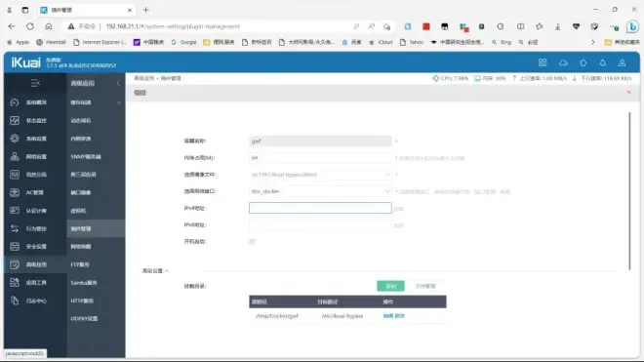
Task: Click the iKuai logo
Action: coord(26,62)
